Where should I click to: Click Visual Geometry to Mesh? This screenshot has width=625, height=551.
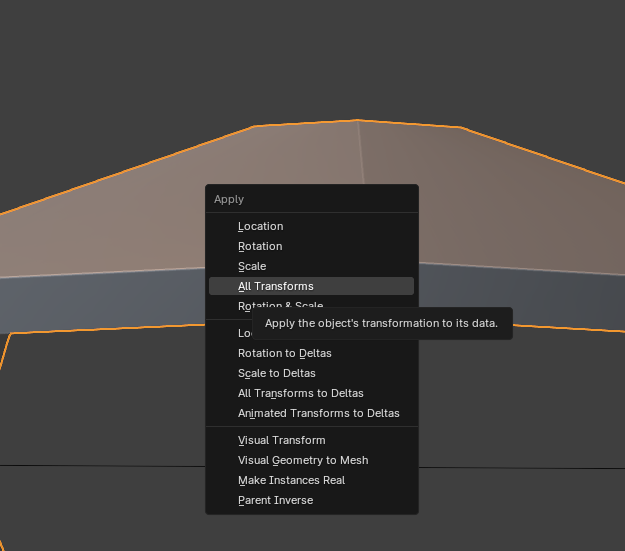(x=303, y=460)
